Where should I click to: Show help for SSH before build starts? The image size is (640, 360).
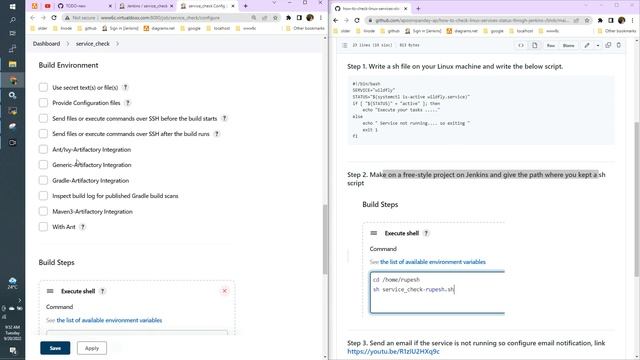[x=224, y=118]
